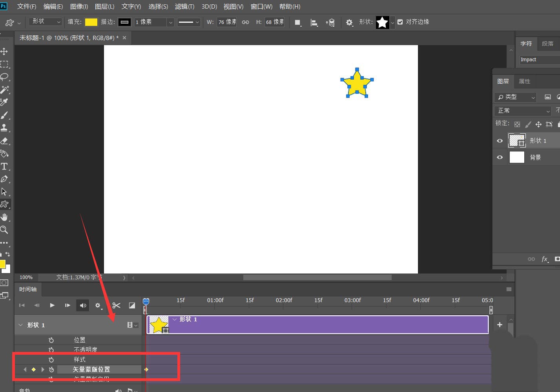Open shape geometry gear settings
Viewport: 560px width, 392px height.
(349, 22)
